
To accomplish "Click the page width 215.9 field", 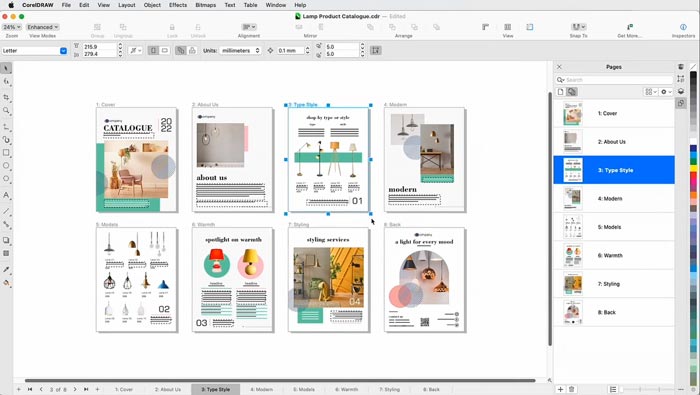I will point(100,46).
